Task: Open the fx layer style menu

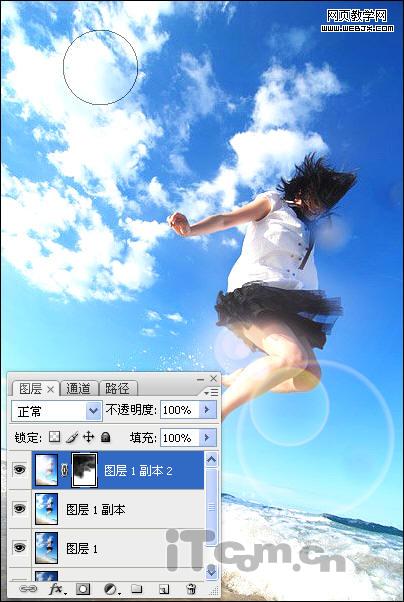Action: (x=57, y=589)
